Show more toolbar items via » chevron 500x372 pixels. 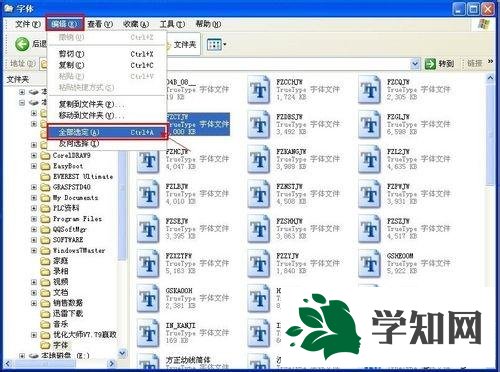[x=490, y=61]
